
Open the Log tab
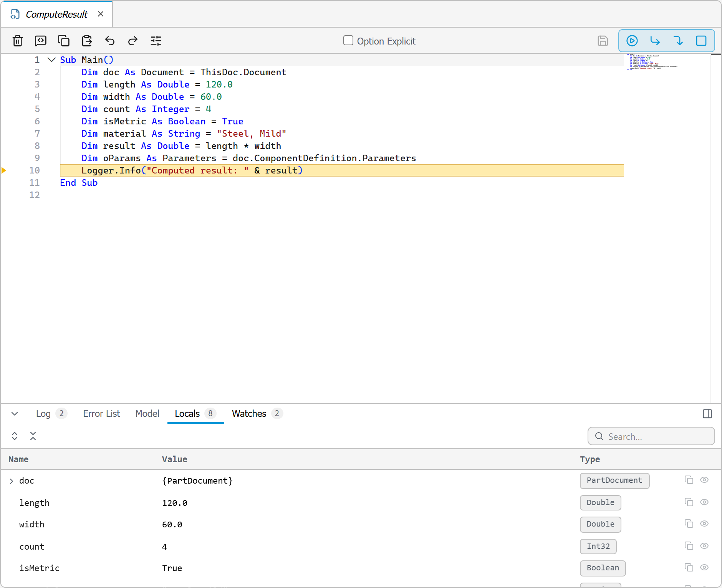pos(51,414)
